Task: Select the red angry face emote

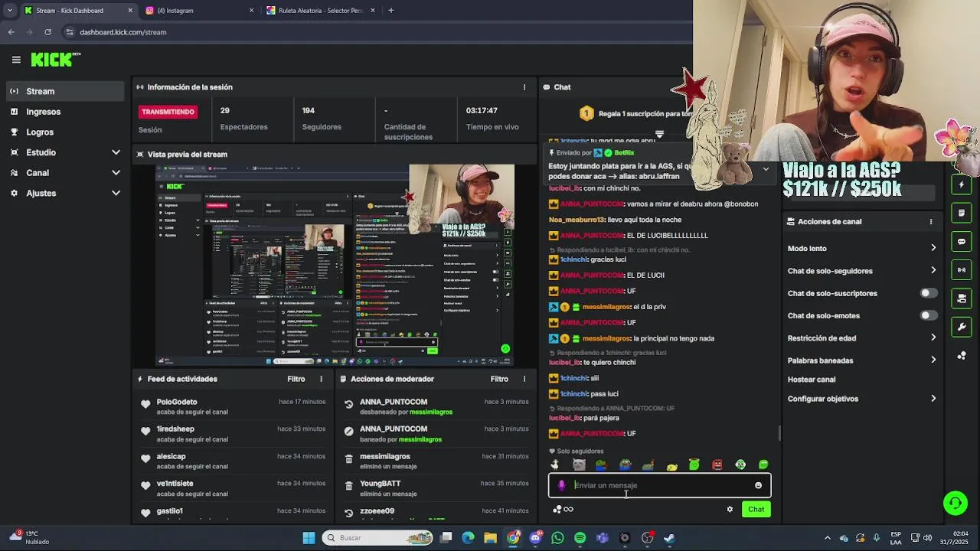Action: pos(717,465)
